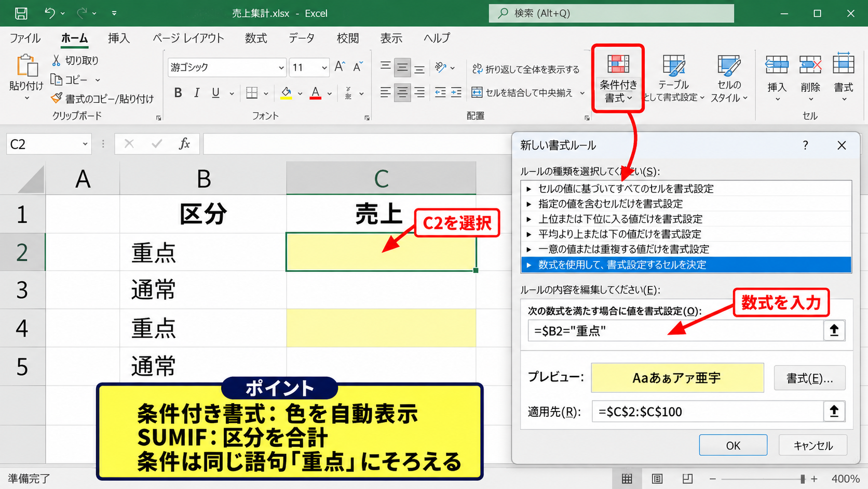Screen dimensions: 868x489
Task: Decrease font size with small A icon
Action: coord(358,67)
